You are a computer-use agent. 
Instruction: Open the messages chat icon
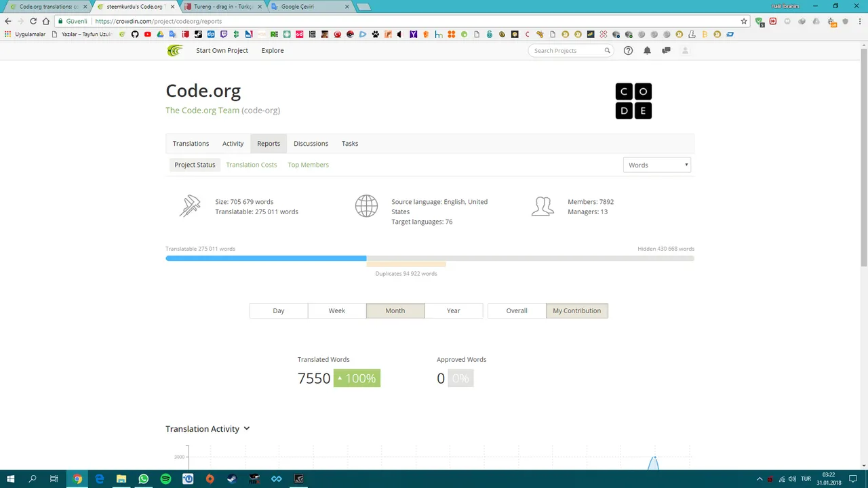coord(666,50)
